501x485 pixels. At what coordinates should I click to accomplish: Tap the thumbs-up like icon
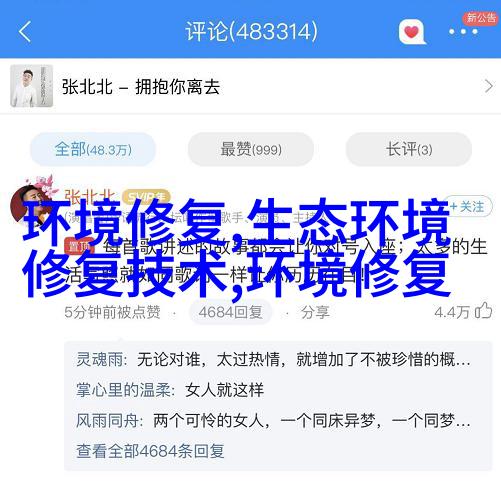click(x=484, y=311)
